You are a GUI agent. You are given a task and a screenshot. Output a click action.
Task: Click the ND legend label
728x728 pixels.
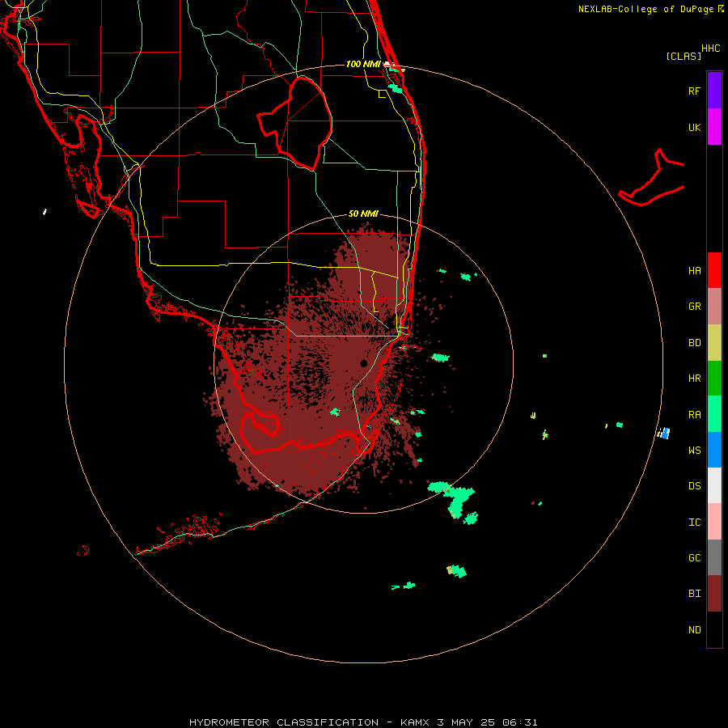pyautogui.click(x=694, y=630)
